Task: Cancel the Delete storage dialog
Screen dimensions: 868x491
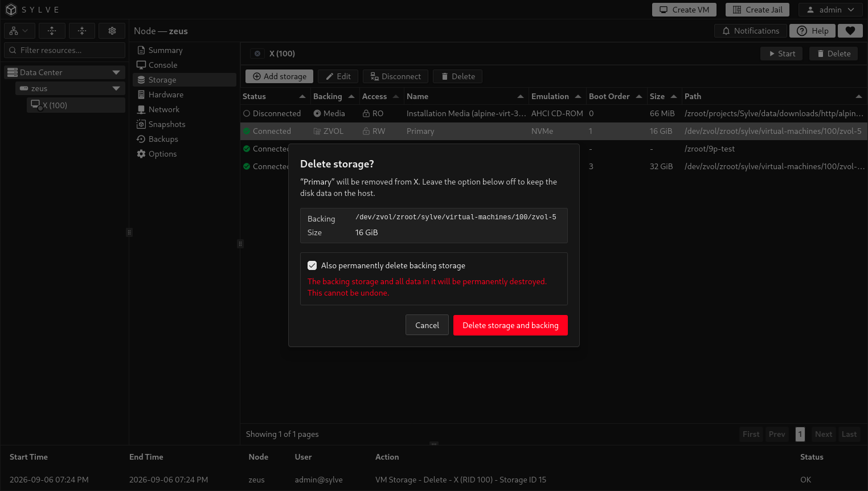Action: 427,325
